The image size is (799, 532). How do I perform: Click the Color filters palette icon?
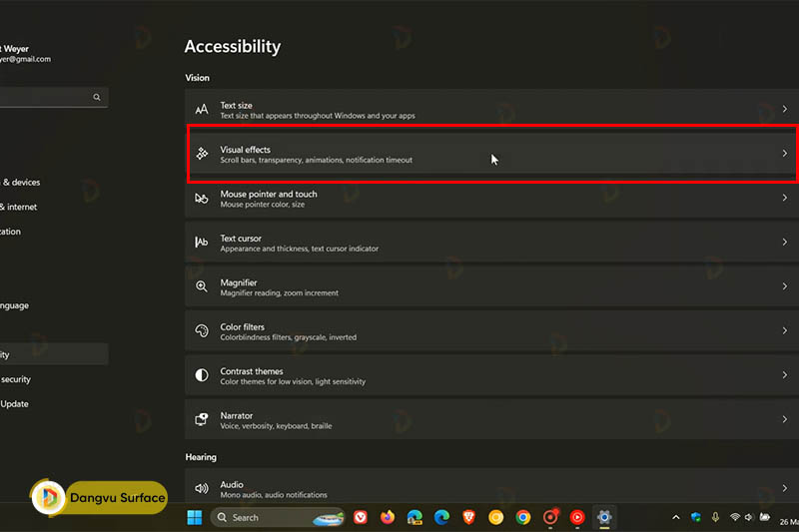[x=202, y=331]
